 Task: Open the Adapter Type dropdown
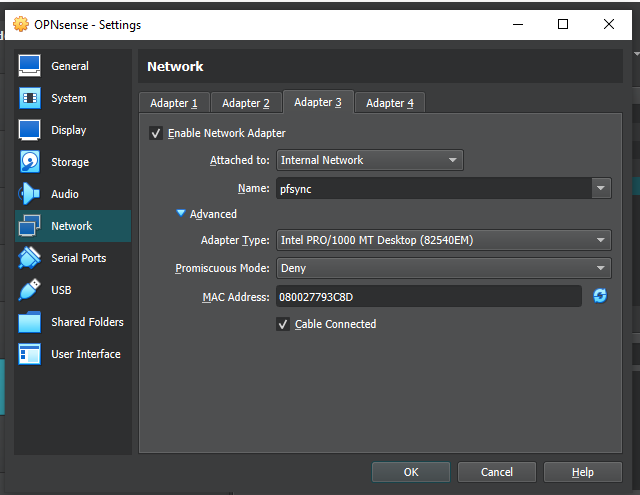(444, 240)
